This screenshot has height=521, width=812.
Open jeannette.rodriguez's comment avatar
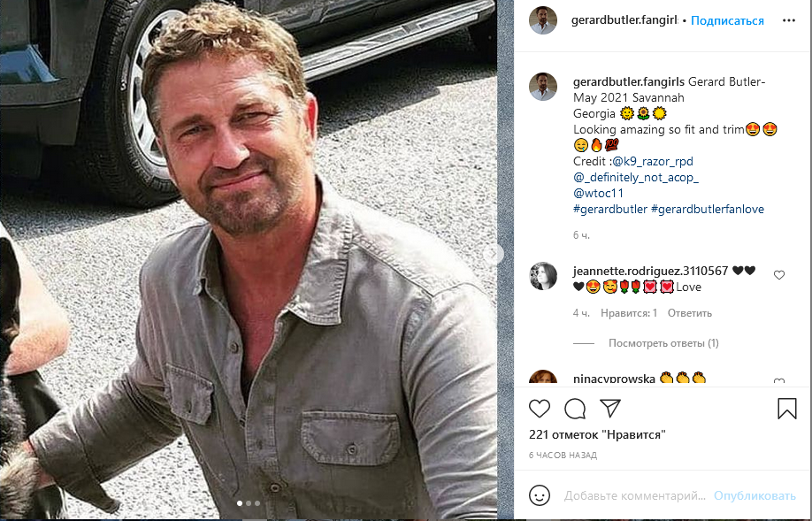click(543, 277)
